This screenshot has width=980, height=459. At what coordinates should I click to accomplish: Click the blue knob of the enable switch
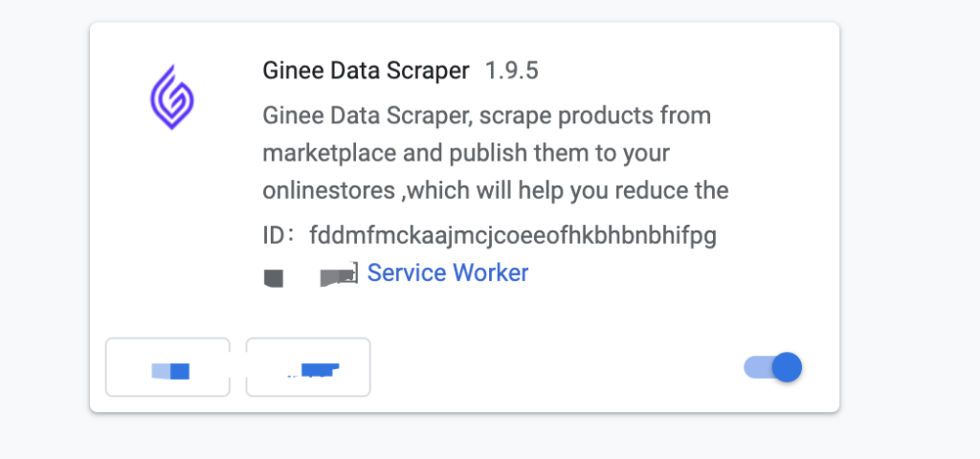[787, 367]
